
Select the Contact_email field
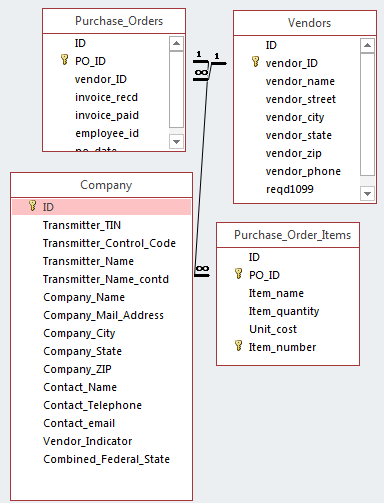[x=79, y=423]
